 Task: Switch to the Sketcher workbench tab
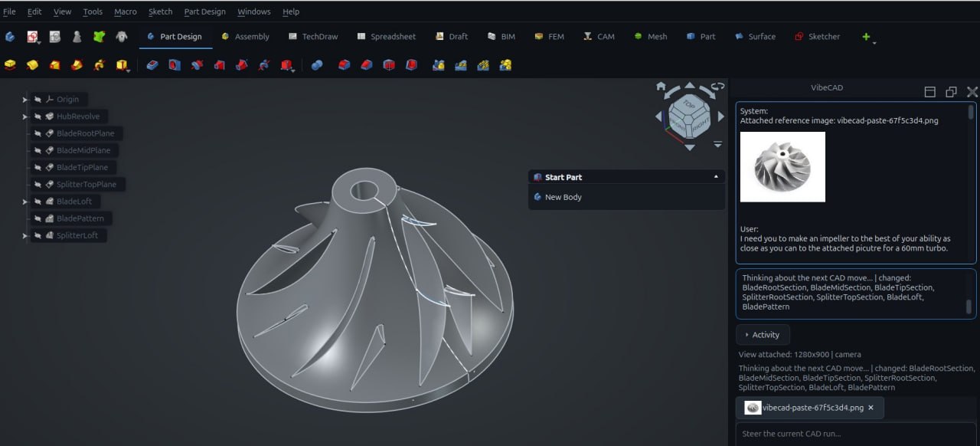pos(817,36)
